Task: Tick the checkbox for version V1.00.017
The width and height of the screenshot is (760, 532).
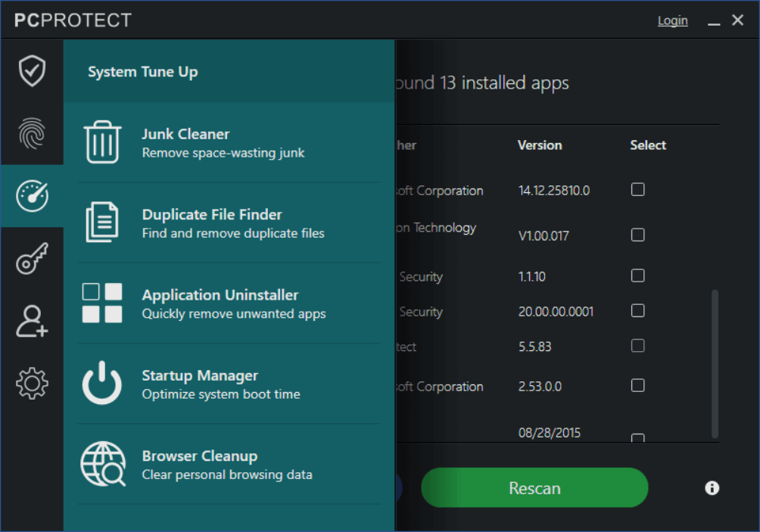Action: tap(638, 235)
